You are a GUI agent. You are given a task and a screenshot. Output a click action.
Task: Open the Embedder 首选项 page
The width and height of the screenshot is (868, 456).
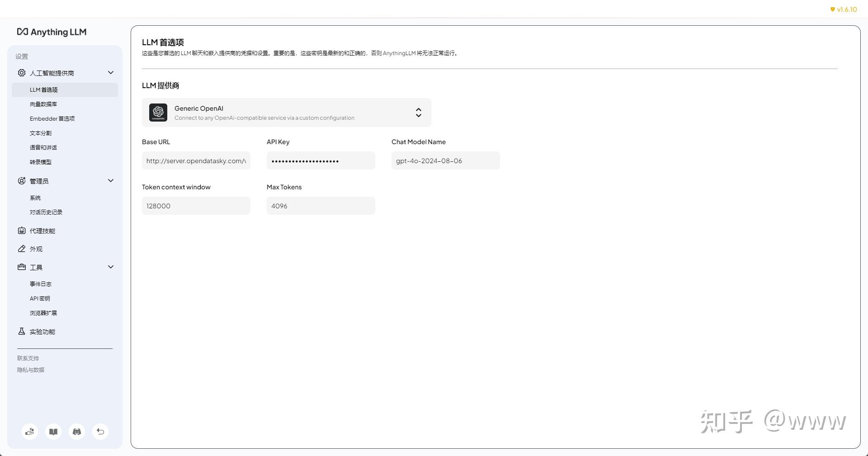click(52, 118)
